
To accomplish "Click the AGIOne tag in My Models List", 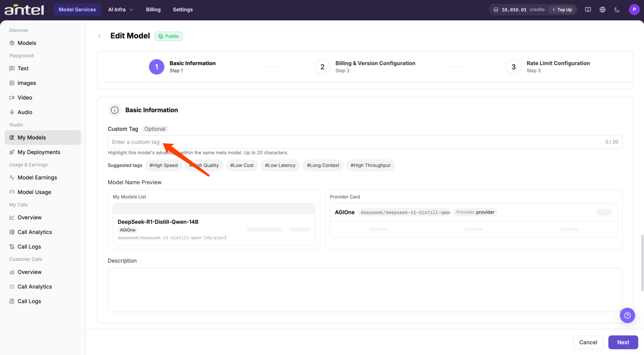I will 128,230.
